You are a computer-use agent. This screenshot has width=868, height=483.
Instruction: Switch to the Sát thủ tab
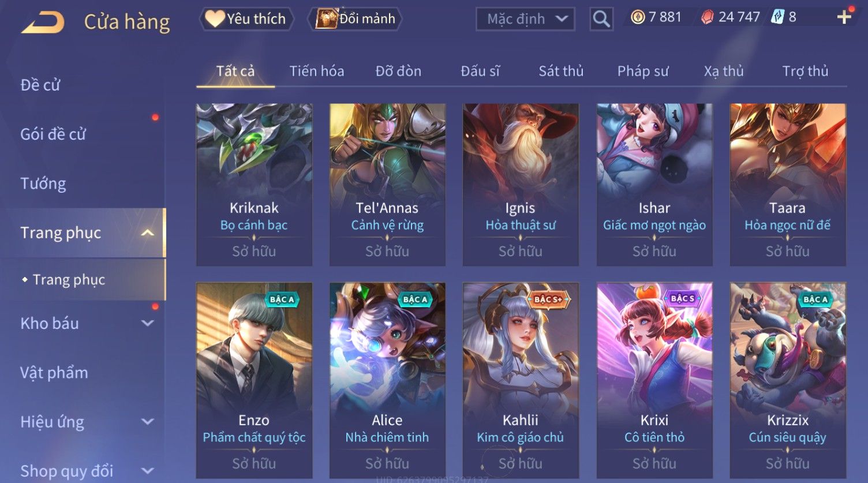click(x=561, y=71)
